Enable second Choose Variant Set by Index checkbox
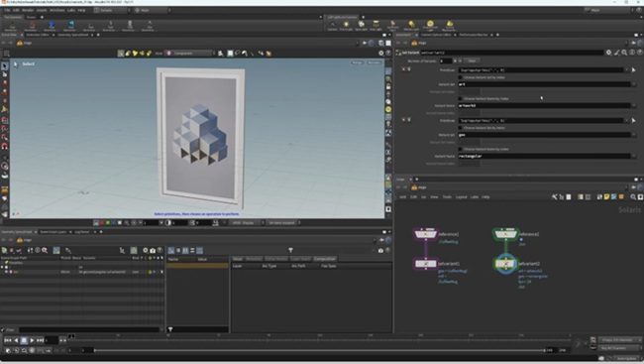644x364 pixels. [460, 128]
